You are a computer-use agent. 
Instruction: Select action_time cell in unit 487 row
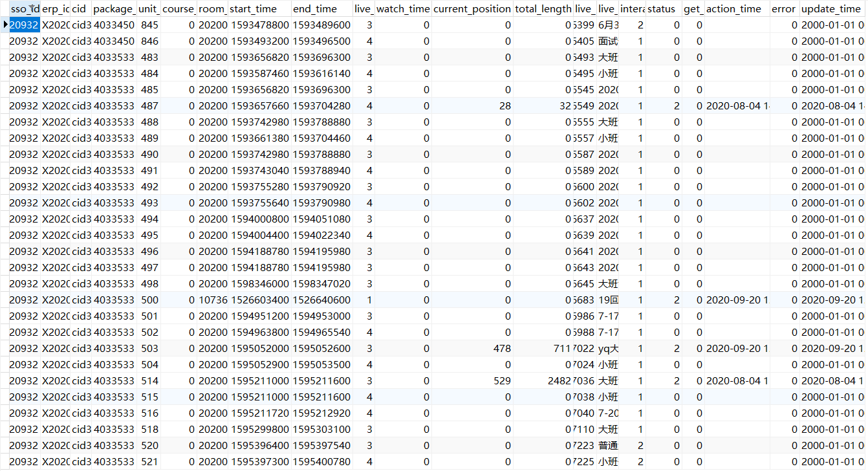(737, 105)
